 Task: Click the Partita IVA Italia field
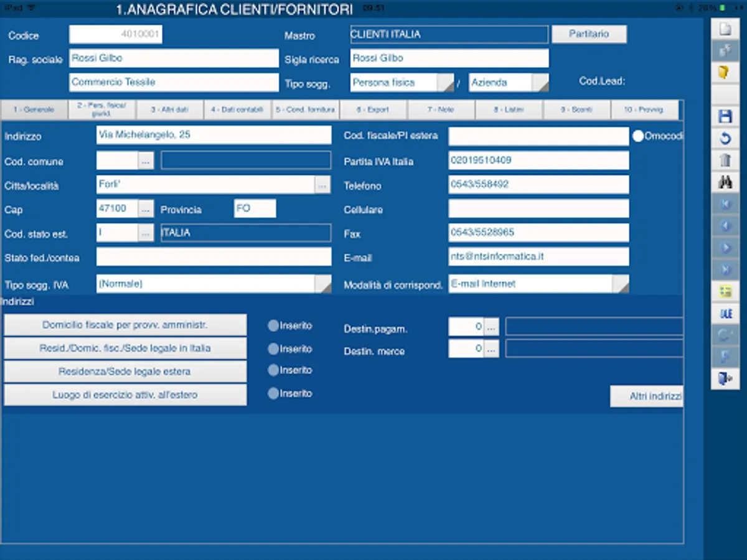(538, 161)
